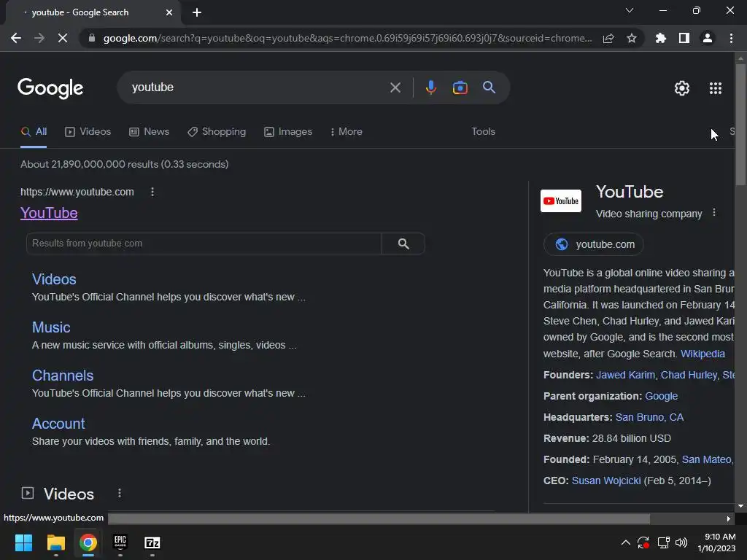Click the share page icon in address bar
Screen dimensions: 747x560
(608, 38)
